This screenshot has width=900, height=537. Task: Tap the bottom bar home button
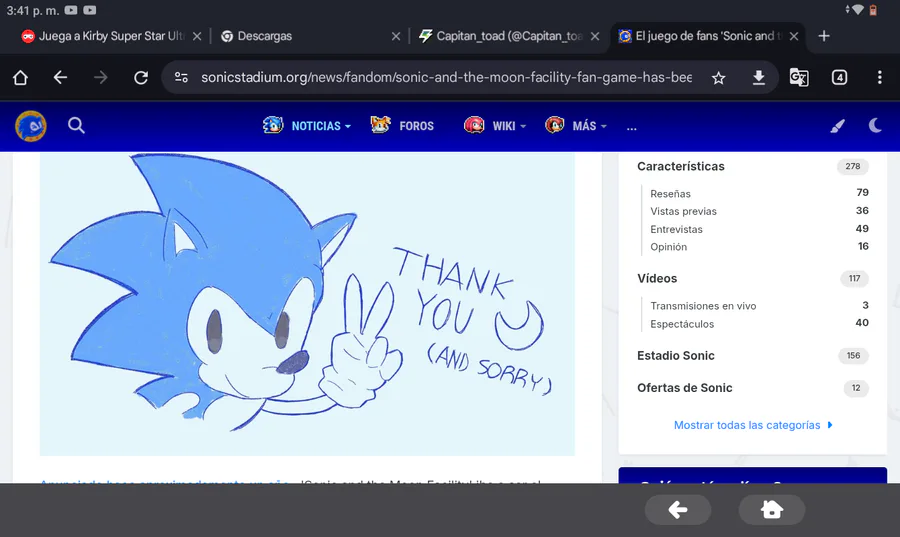pyautogui.click(x=771, y=509)
